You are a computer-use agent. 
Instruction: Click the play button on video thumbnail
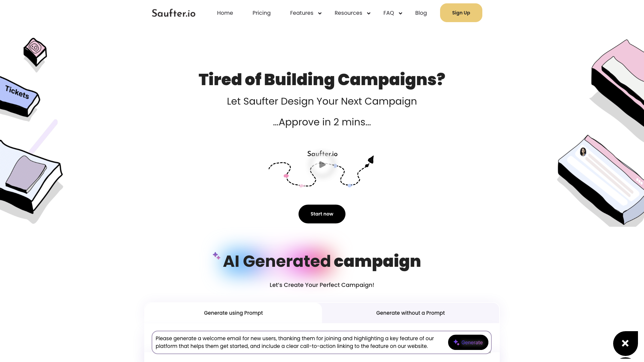tap(322, 165)
